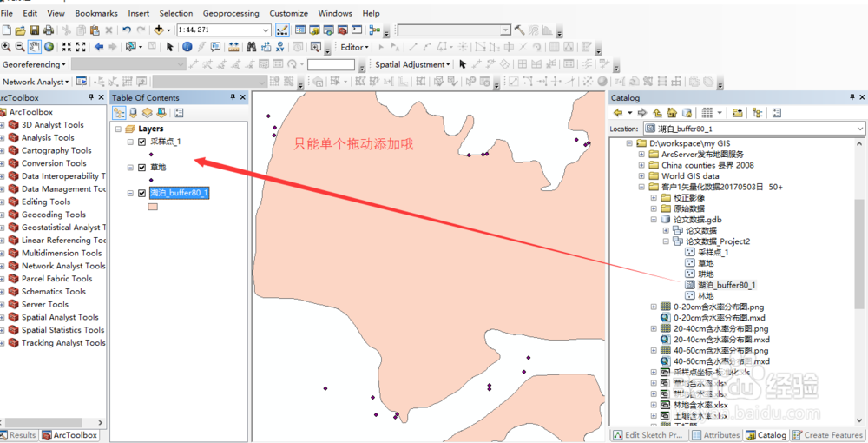Open the Catalog Location dropdown
Image resolution: width=868 pixels, height=443 pixels.
click(859, 129)
